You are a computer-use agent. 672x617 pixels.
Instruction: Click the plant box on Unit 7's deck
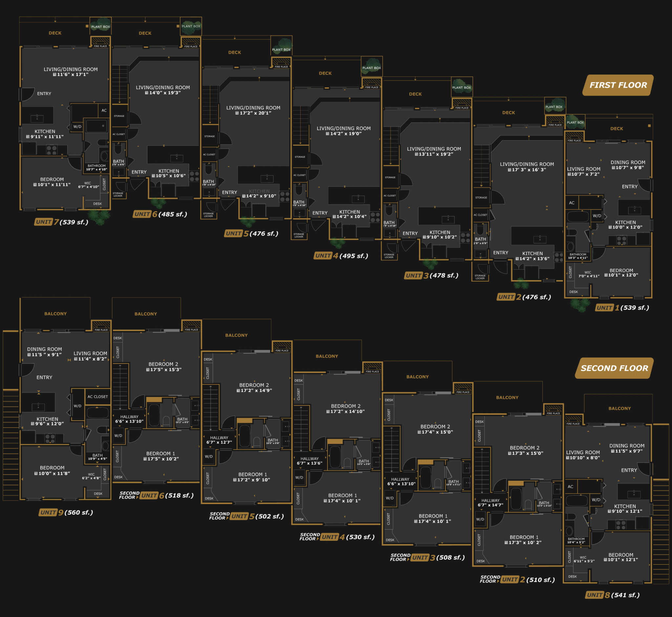click(101, 26)
